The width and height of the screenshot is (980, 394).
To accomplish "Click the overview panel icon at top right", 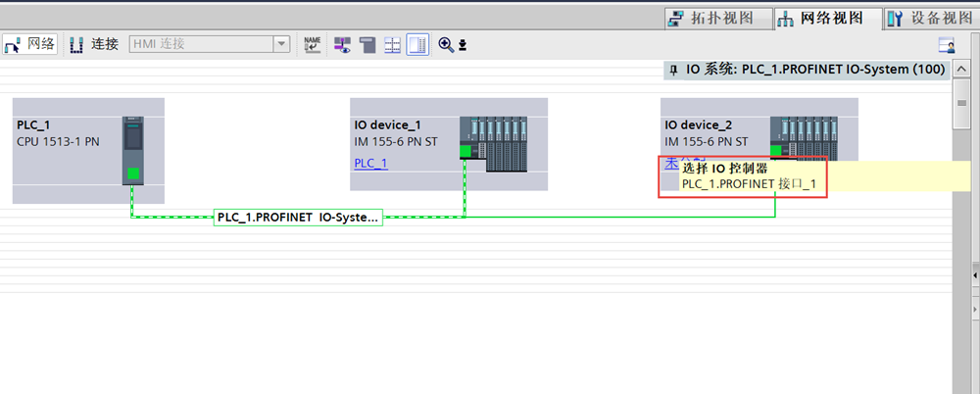I will [x=946, y=45].
